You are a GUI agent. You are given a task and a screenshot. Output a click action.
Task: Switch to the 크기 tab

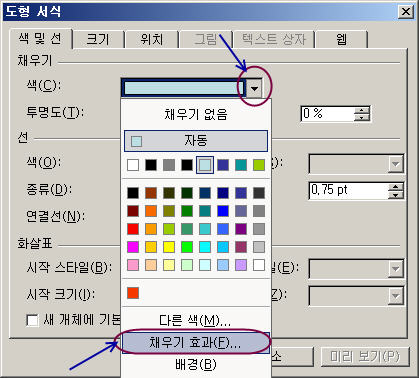[x=98, y=39]
